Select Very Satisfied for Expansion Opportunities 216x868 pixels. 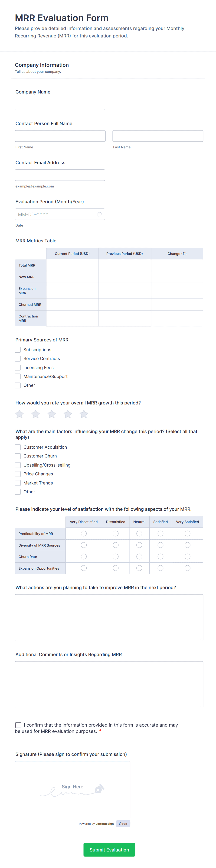pyautogui.click(x=187, y=568)
